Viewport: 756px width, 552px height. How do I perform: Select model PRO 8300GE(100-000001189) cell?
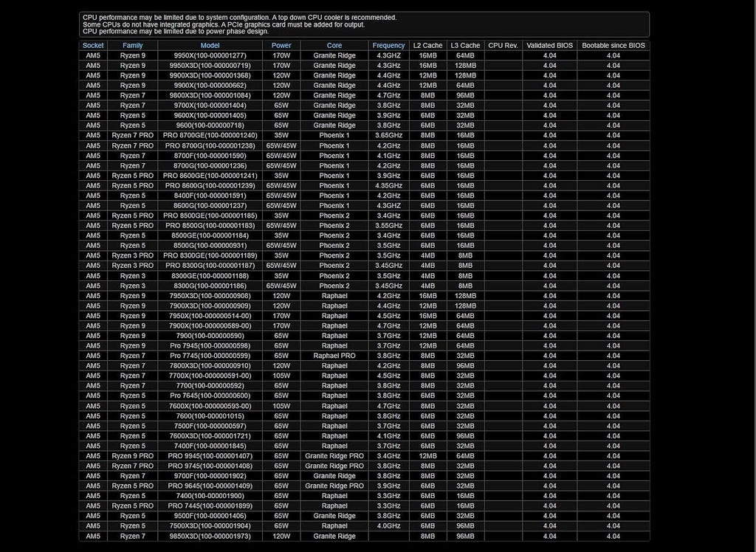click(x=210, y=255)
